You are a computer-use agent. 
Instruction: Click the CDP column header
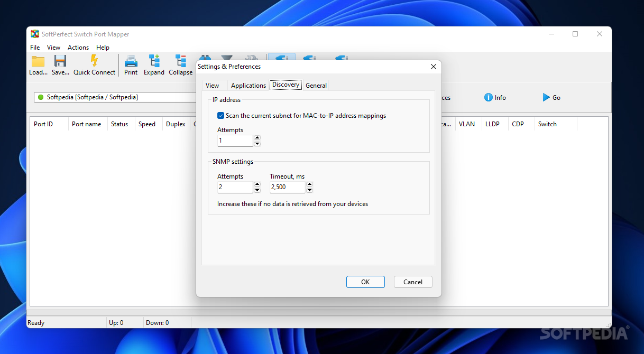(521, 124)
